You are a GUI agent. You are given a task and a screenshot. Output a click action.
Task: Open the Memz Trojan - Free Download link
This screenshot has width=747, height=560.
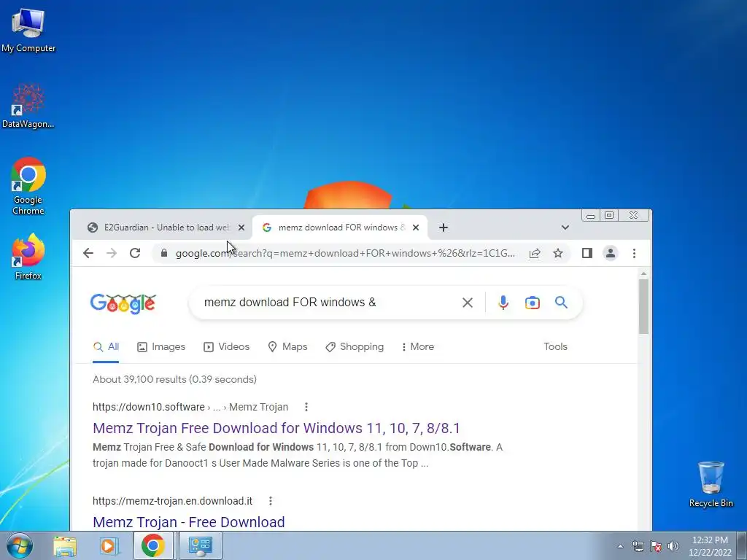[x=189, y=522]
